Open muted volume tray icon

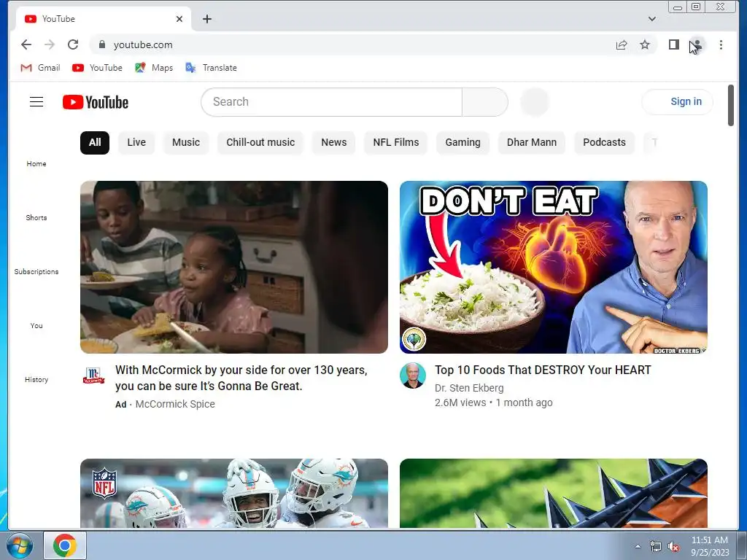pyautogui.click(x=673, y=547)
